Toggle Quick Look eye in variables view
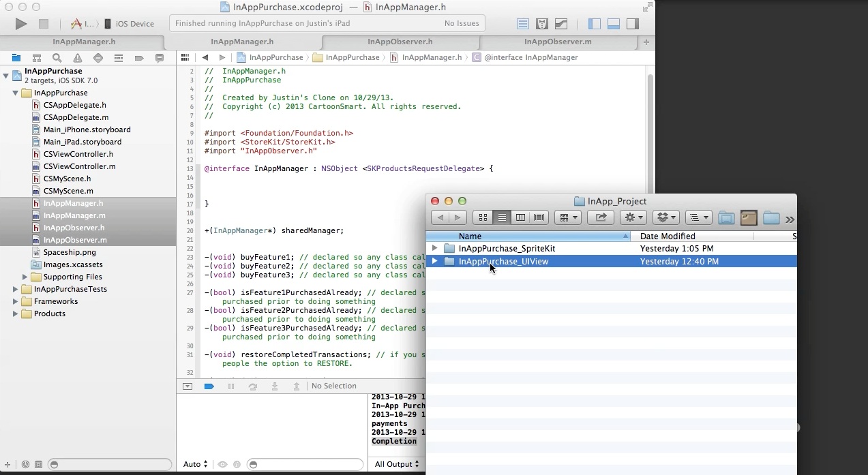The height and width of the screenshot is (475, 868). click(222, 465)
